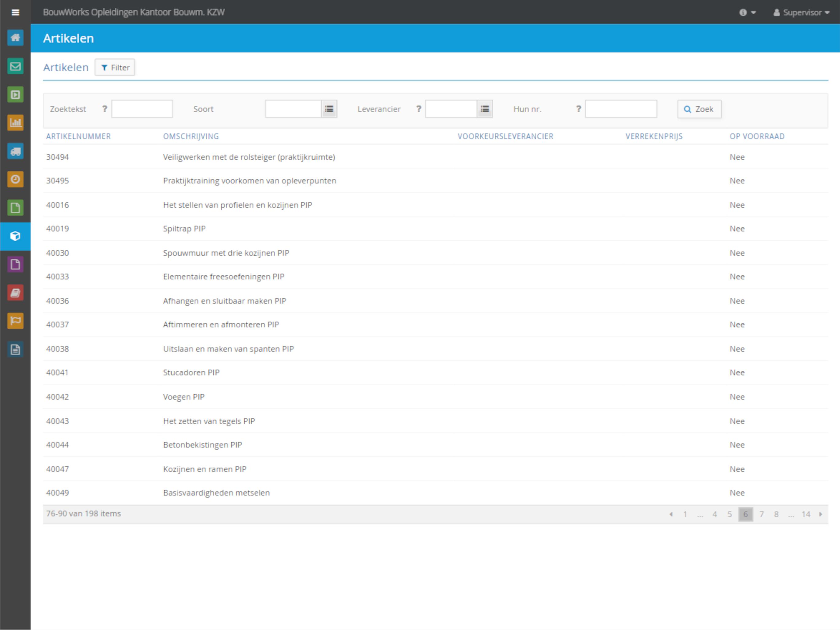Open the orange clock icon in sidebar

click(15, 179)
